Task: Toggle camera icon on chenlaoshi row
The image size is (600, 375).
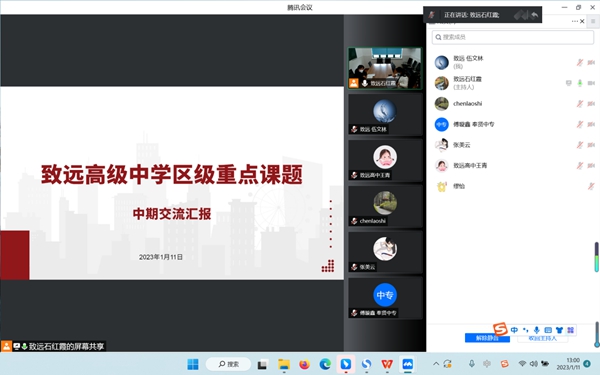Action: [591, 103]
